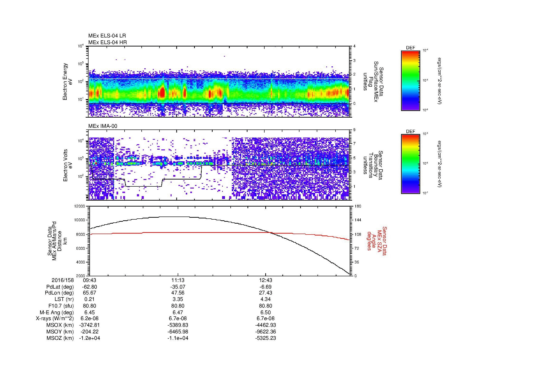Click the LST value '4.34'
Viewport: 555px width, 392px height.
(266, 299)
